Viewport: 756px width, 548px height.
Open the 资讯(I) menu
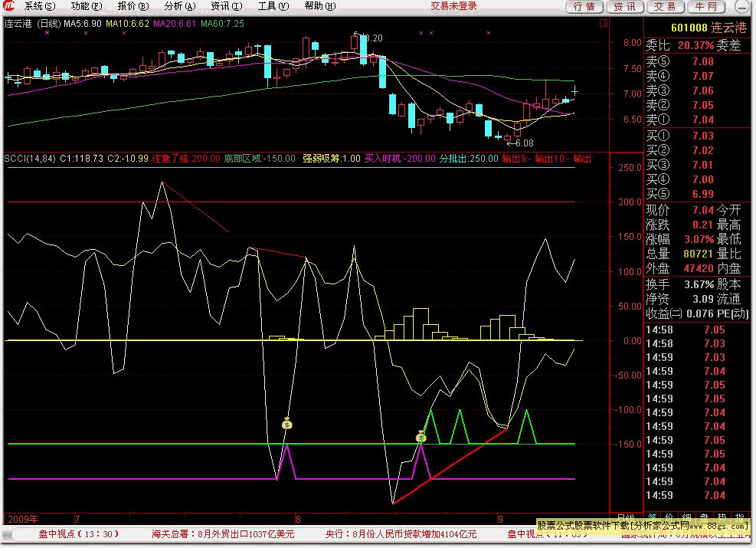point(227,6)
